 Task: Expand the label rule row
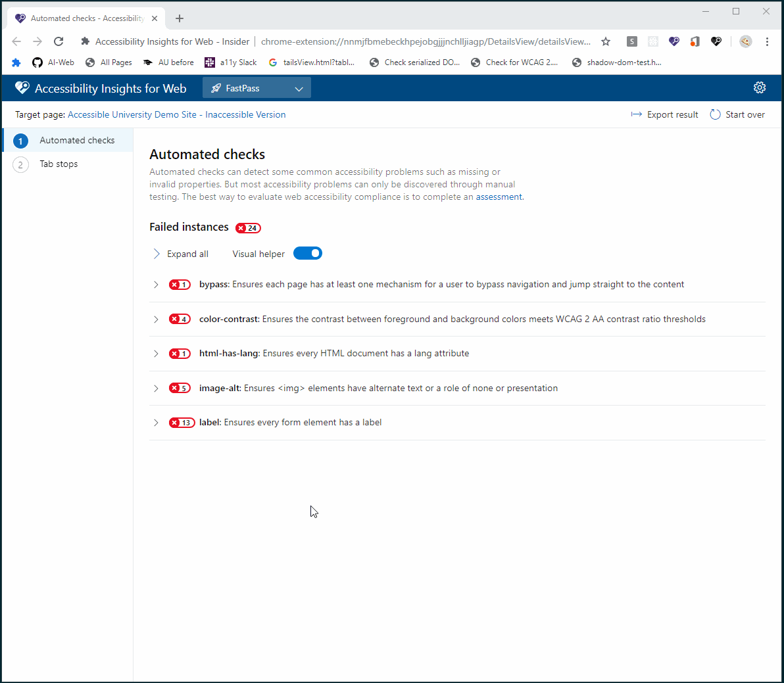point(156,423)
